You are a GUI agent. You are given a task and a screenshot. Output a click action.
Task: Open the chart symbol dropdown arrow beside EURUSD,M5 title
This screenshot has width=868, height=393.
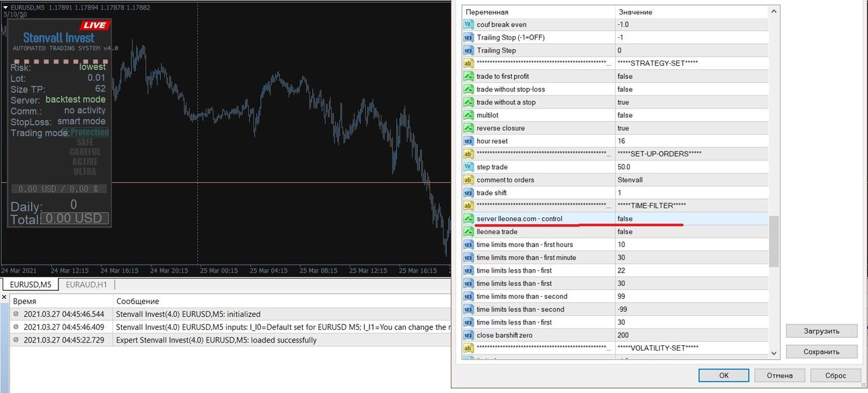point(5,7)
